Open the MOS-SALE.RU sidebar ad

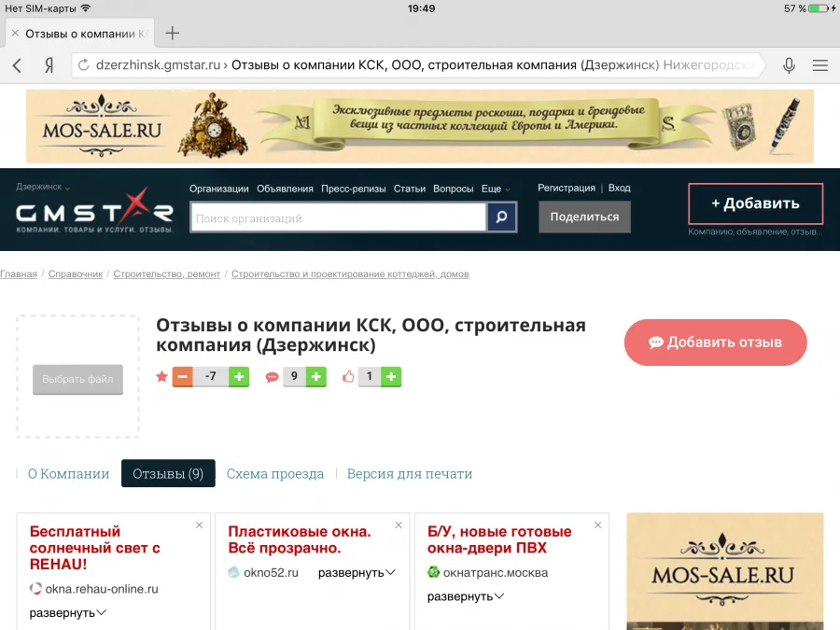click(725, 571)
